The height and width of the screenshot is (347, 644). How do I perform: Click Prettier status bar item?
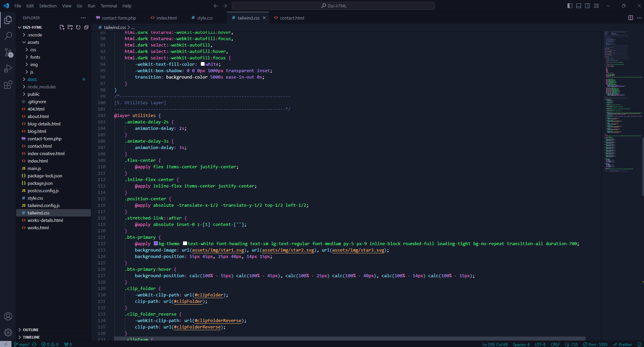[622, 344]
